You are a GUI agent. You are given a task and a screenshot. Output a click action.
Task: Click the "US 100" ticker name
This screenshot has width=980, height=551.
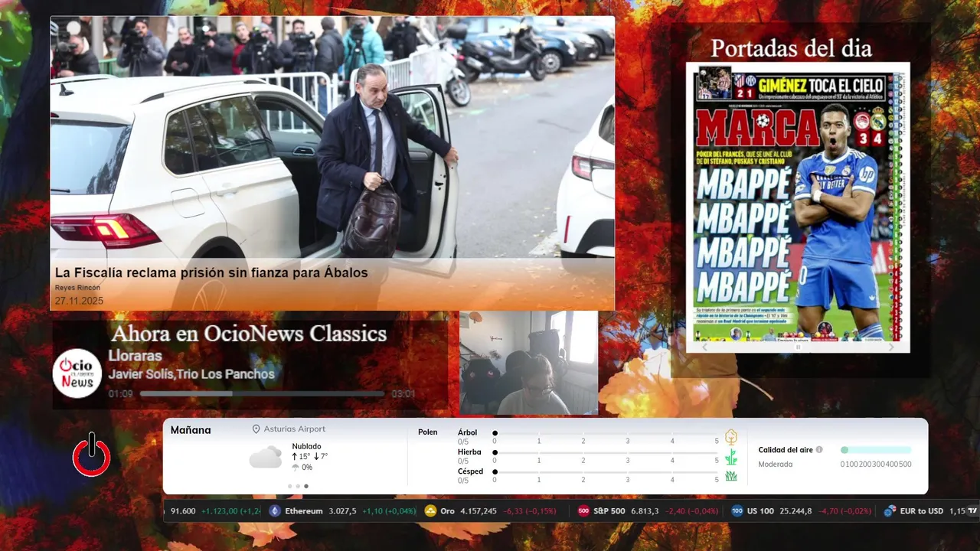[760, 511]
